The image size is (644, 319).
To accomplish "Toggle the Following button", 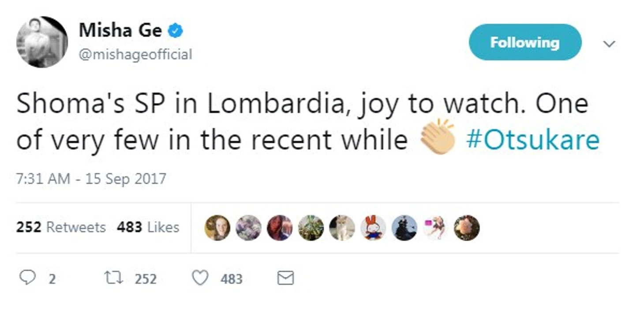I will [524, 42].
